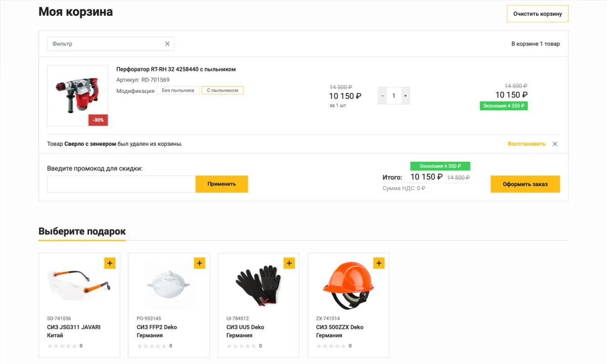Dismiss the removed item notification
The image size is (607, 364).
555,144
